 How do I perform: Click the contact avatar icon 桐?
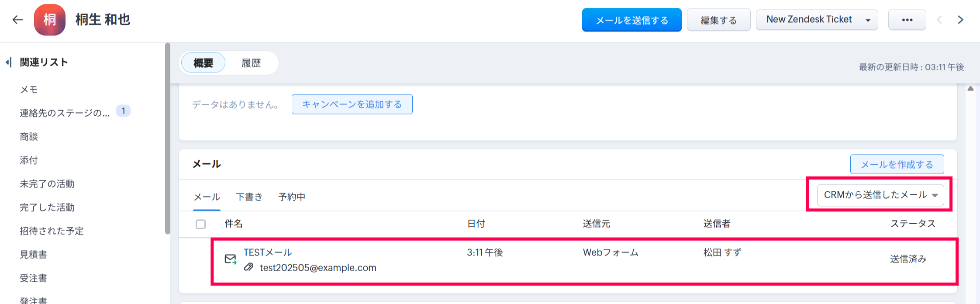coord(49,20)
